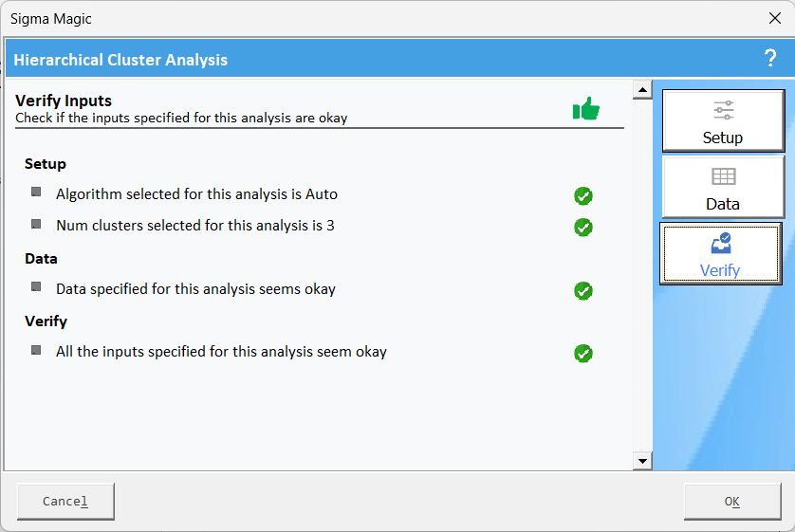
Task: Click square bullet next to Algorithm line
Action: 36,192
